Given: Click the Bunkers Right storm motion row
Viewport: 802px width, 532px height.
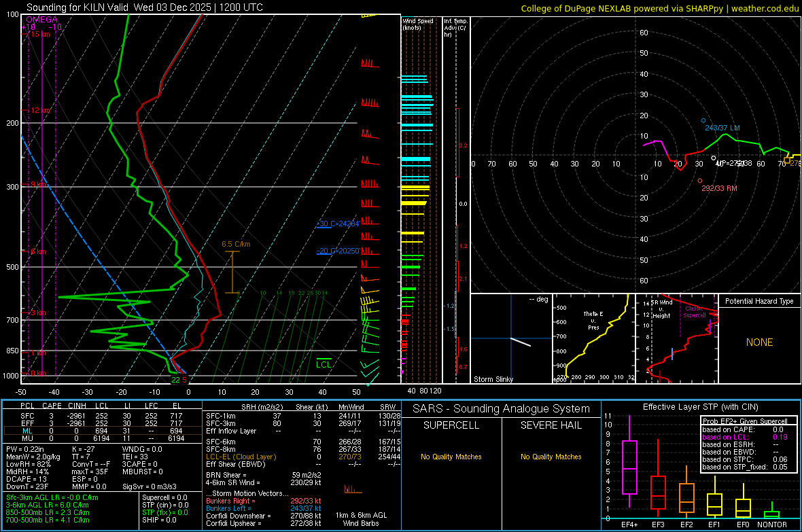Looking at the screenshot, I should 264,501.
